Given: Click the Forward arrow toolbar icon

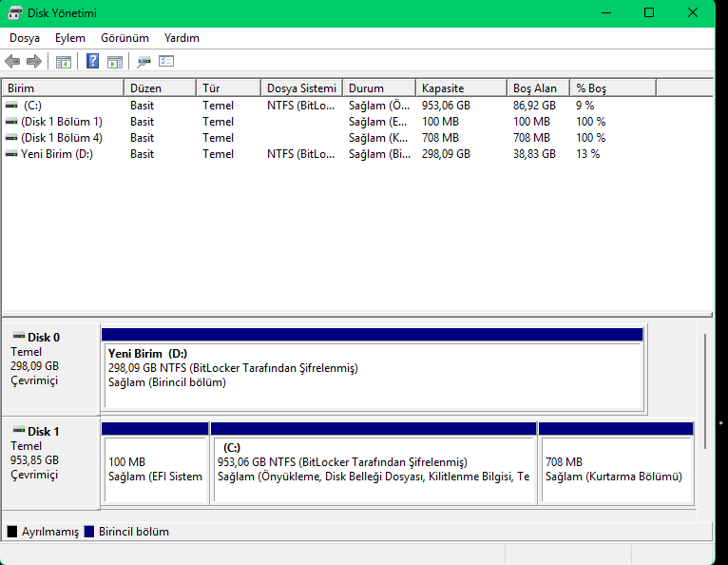Looking at the screenshot, I should point(34,61).
